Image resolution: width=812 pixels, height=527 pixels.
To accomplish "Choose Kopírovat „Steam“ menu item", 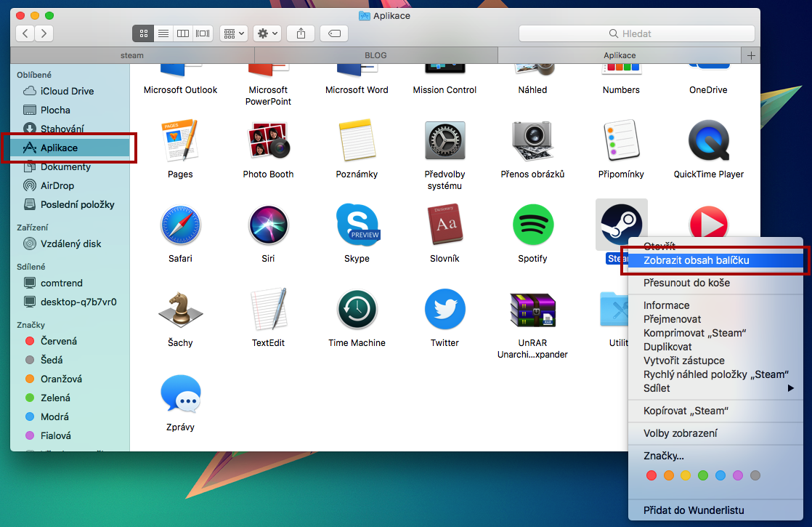I will (x=715, y=411).
